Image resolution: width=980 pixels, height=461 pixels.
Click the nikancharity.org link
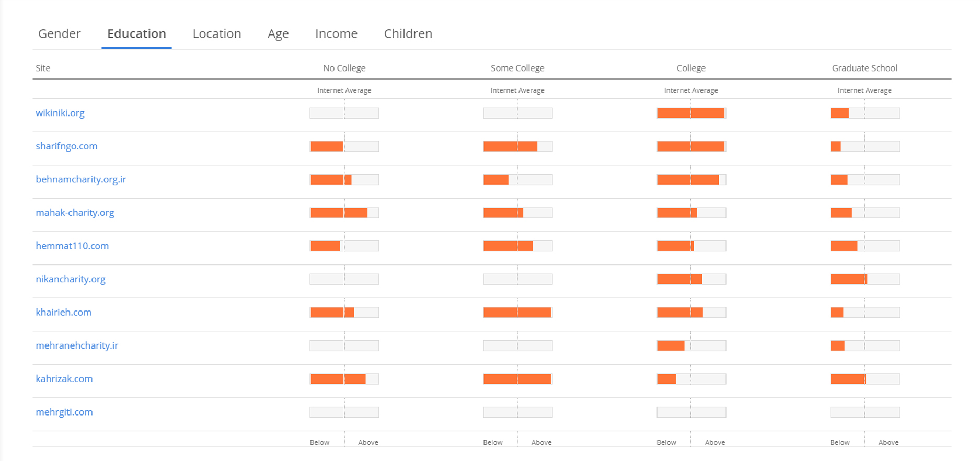(x=71, y=279)
